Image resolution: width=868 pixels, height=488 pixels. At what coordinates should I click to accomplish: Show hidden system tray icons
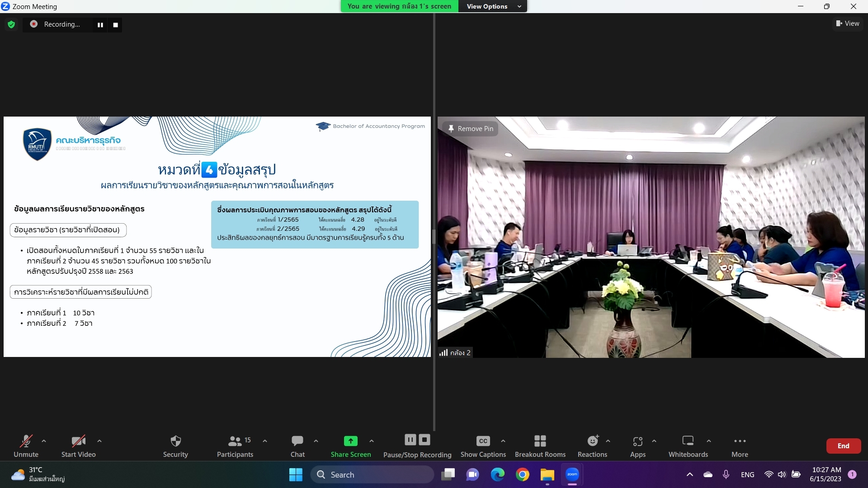coord(689,474)
